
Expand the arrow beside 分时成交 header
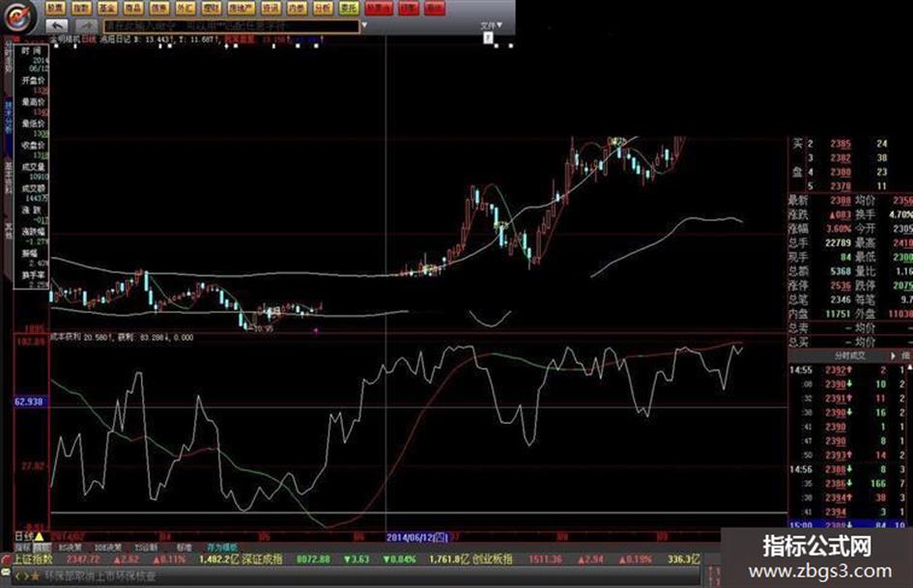[x=893, y=355]
